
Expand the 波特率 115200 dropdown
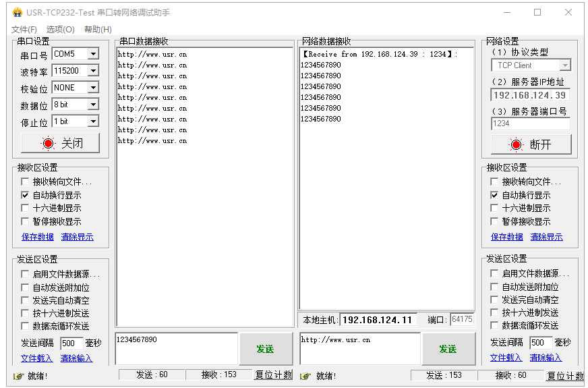[x=93, y=71]
